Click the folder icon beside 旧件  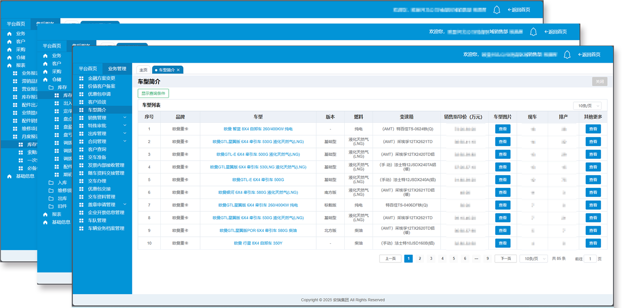51,206
